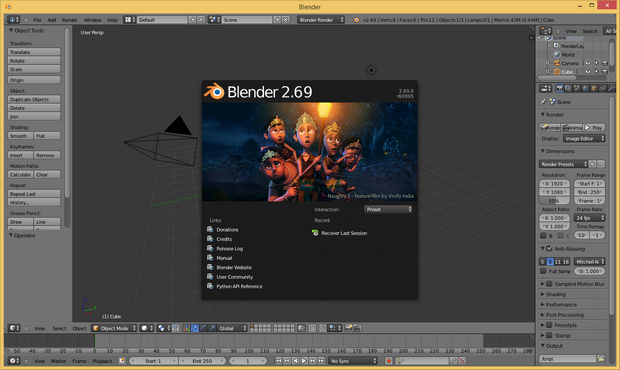Click the 3D manipulator axis icon
The image size is (620, 370).
[x=186, y=328]
